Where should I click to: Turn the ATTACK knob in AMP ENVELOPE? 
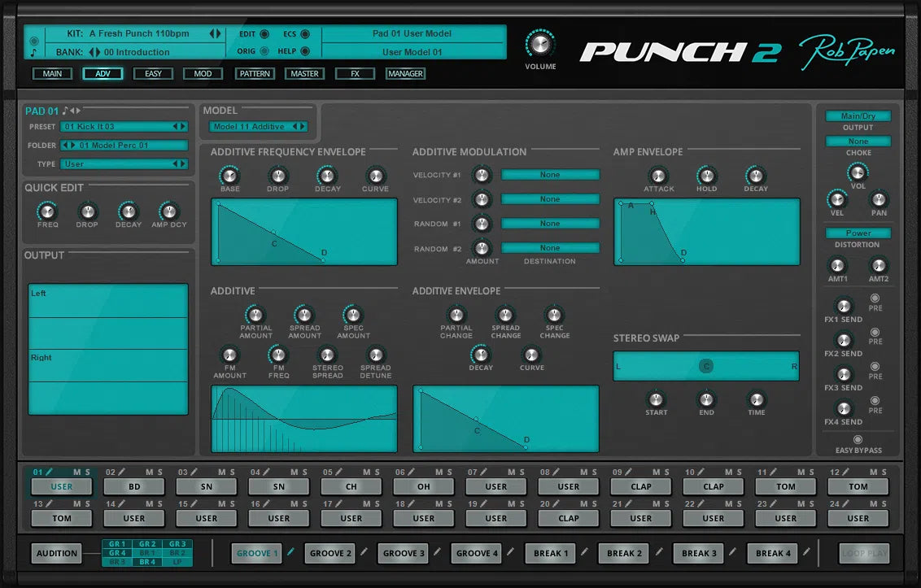point(659,175)
